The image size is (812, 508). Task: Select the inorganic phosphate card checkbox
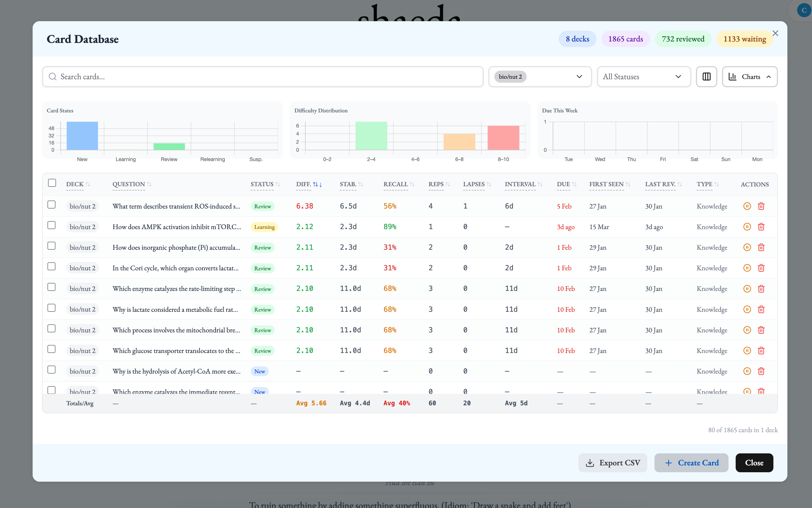(51, 246)
